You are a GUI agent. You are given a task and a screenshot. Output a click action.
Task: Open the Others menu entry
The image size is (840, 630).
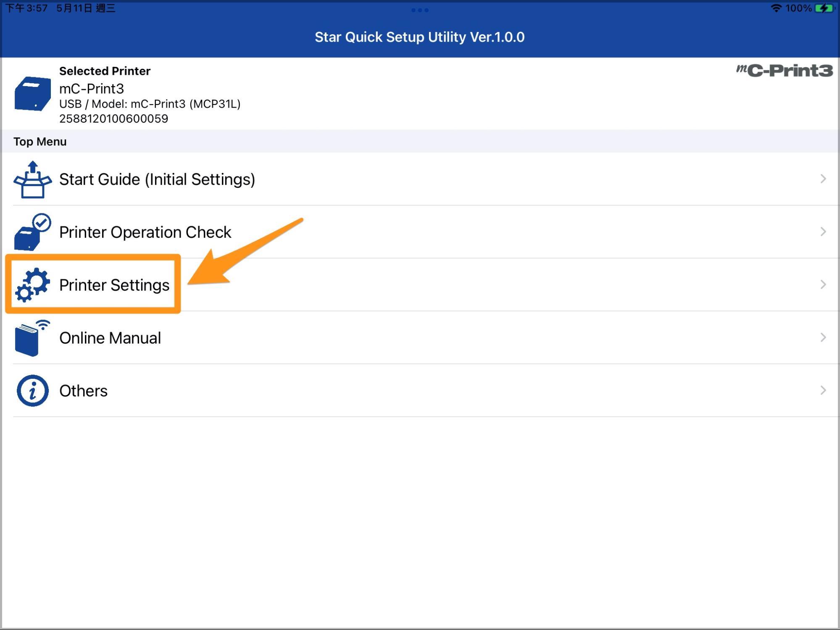(83, 391)
